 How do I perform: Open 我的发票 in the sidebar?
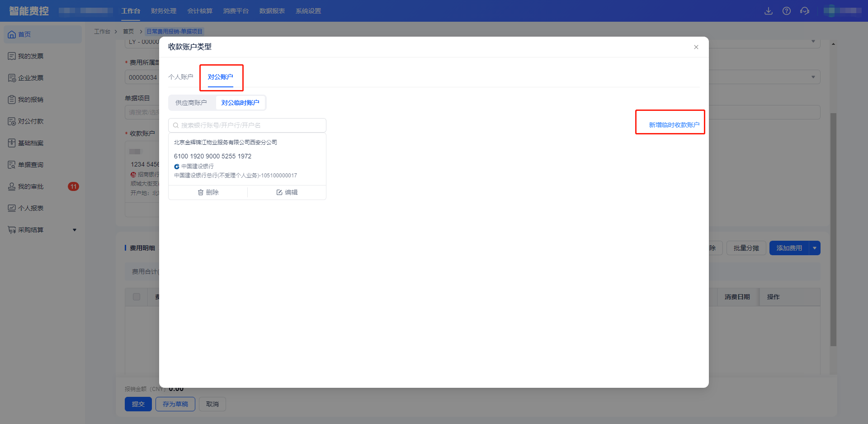[x=31, y=56]
